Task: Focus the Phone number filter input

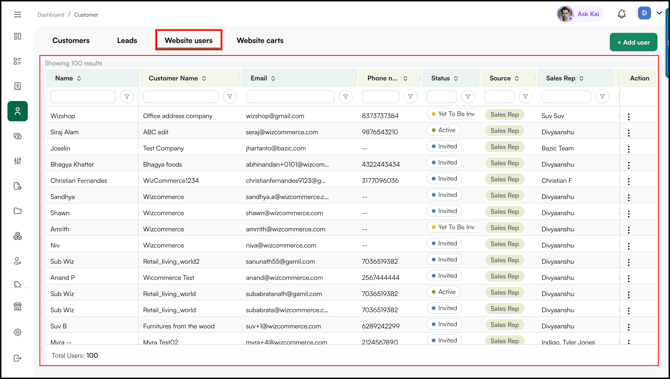Action: coord(380,97)
